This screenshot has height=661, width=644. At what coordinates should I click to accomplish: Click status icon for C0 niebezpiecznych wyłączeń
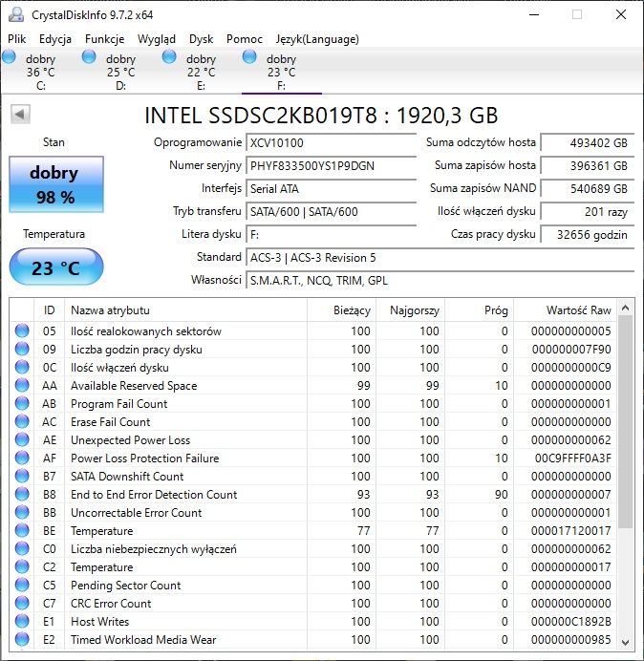click(x=22, y=548)
